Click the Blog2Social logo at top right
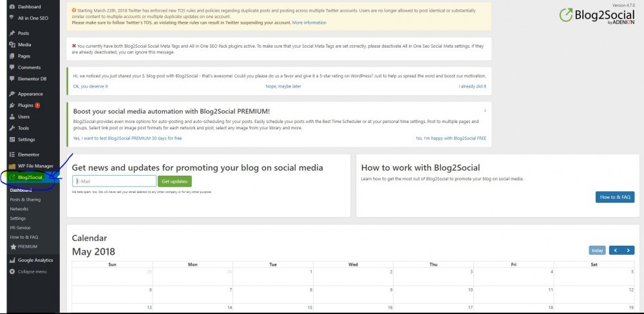 pos(597,16)
